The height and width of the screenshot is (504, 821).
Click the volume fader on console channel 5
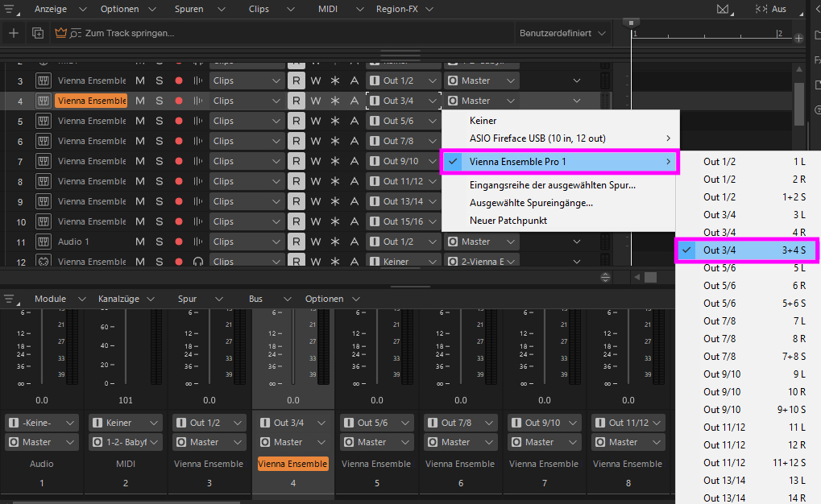(x=377, y=345)
